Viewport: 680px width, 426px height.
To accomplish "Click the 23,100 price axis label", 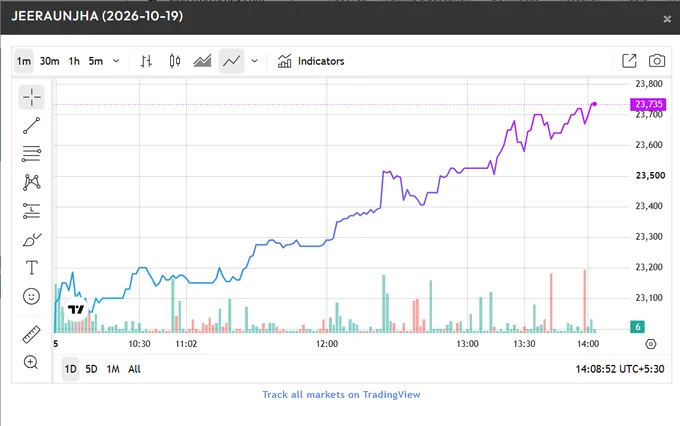I will pos(649,298).
